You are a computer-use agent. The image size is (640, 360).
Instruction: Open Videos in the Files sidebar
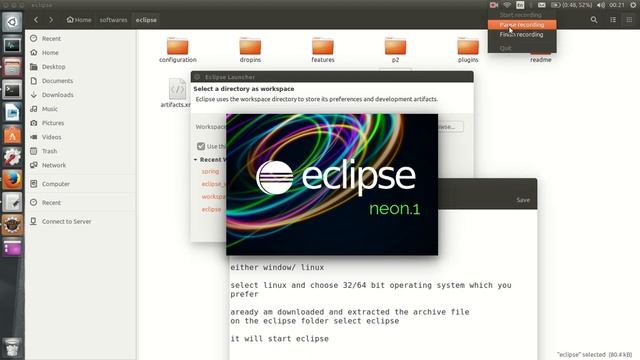[x=51, y=137]
